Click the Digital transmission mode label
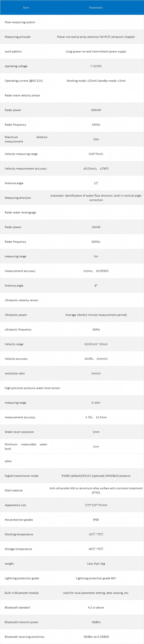The image size is (144, 644). [x=21, y=476]
